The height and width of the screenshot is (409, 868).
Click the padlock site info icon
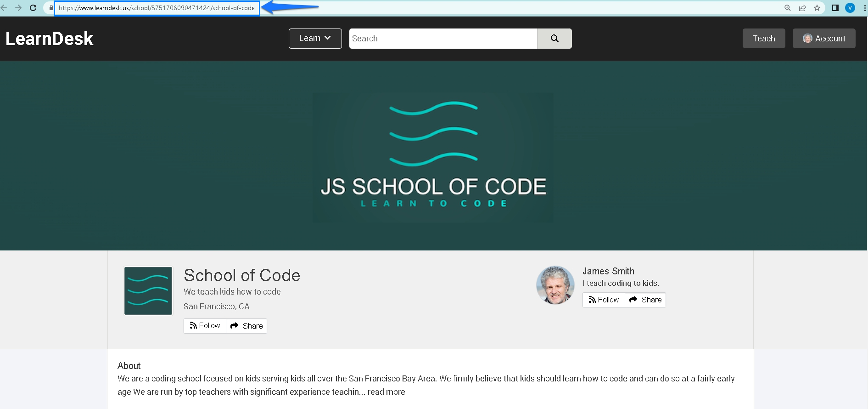point(51,8)
